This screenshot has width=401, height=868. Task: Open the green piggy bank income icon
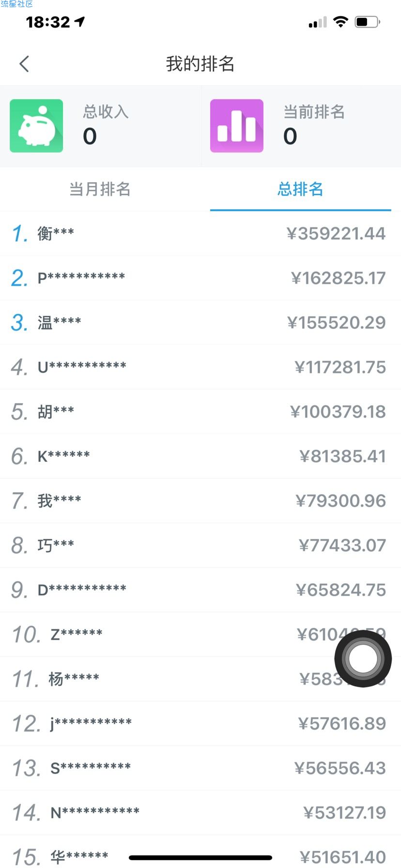point(36,126)
